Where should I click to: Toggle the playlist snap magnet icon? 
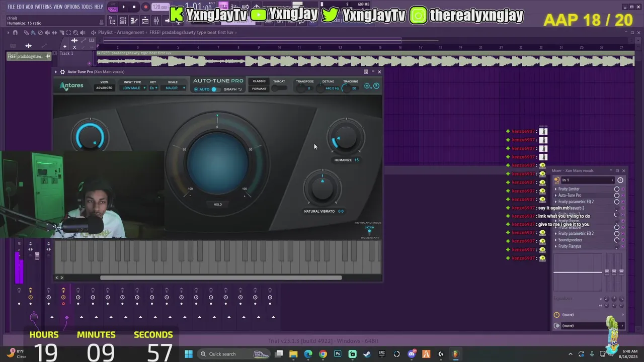tap(15, 33)
